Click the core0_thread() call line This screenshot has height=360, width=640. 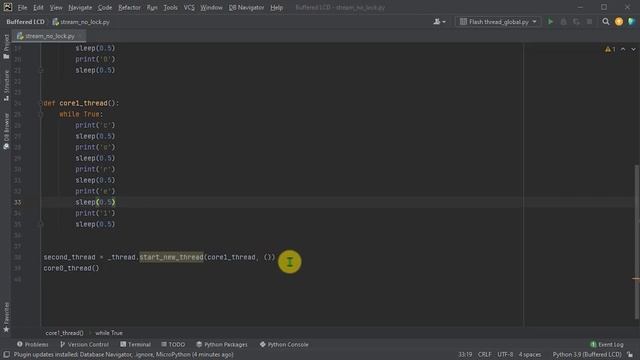pos(71,268)
